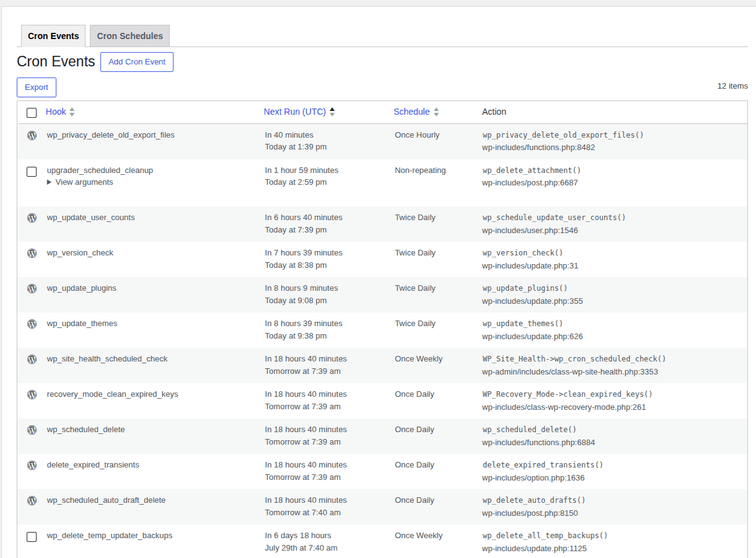
Task: Click hook name wp_delete_temp_updater_backups
Action: point(110,536)
